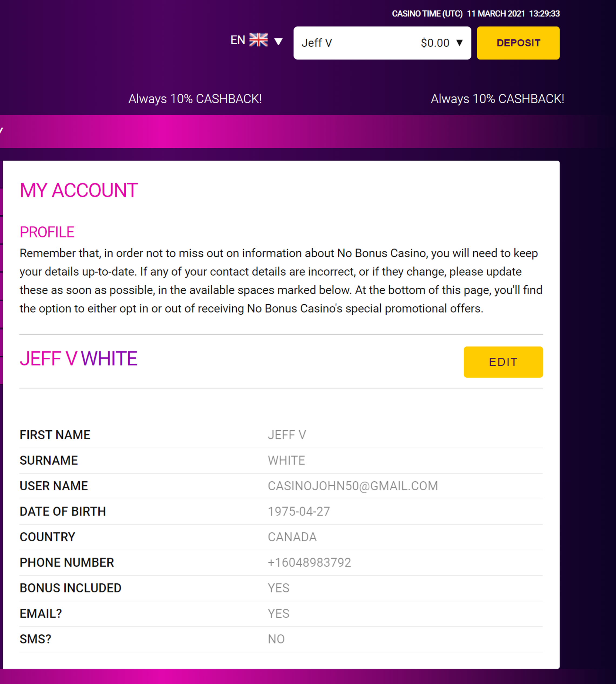Click the $0.00 balance amount
The image size is (616, 684).
435,43
